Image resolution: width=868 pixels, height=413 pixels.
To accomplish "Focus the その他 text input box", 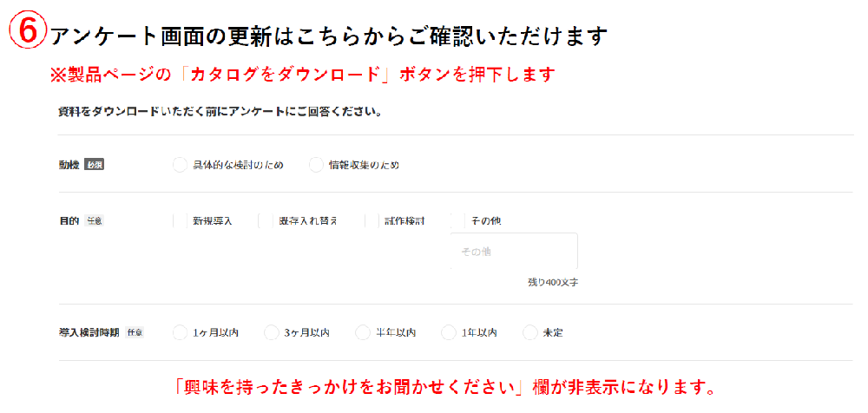I will tap(514, 252).
